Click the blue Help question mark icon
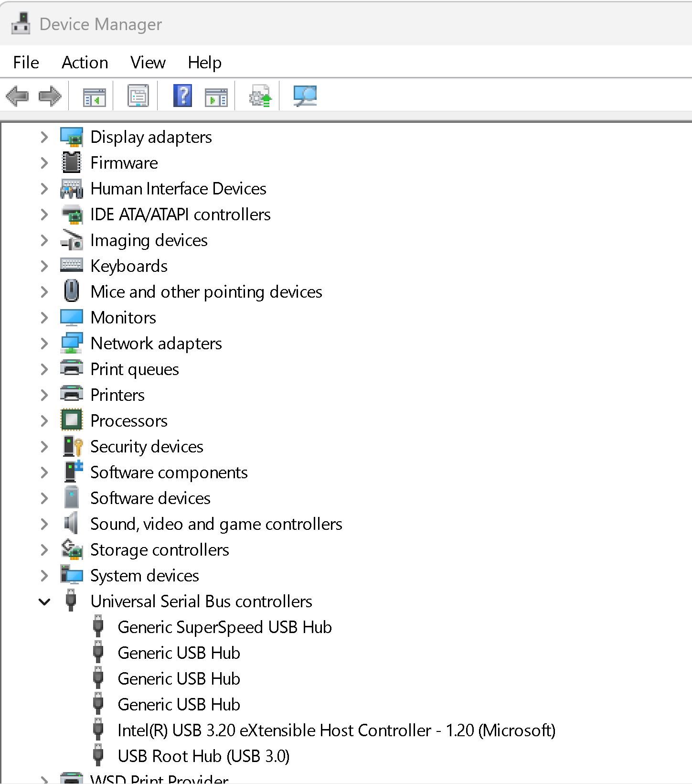The image size is (692, 784). tap(182, 96)
